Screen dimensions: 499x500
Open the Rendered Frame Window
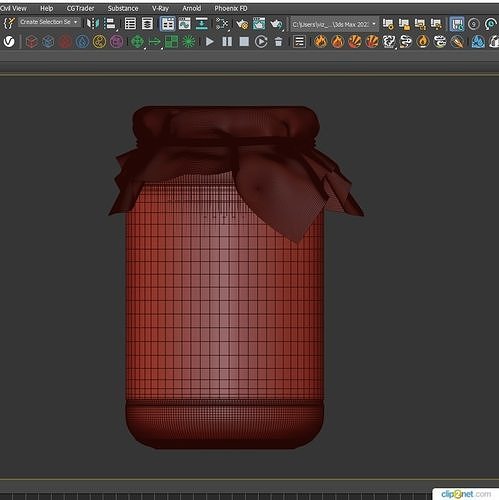click(x=259, y=24)
